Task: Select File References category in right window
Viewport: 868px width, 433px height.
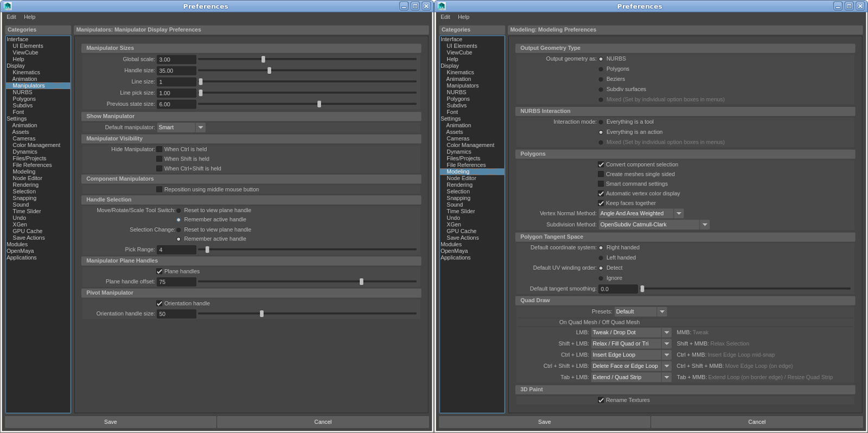Action: [x=466, y=165]
